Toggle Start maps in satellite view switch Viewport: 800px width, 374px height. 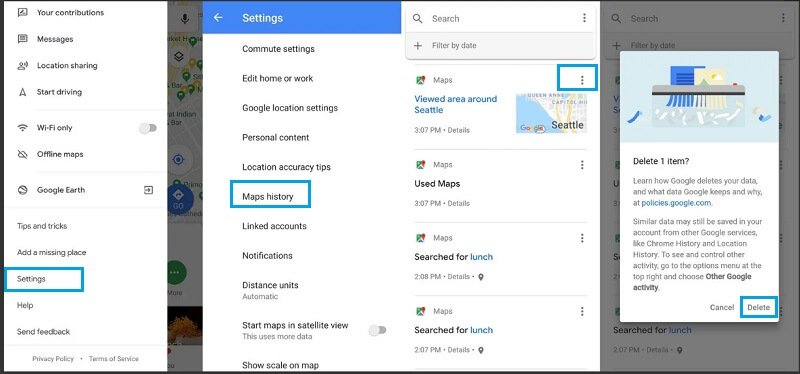coord(378,330)
